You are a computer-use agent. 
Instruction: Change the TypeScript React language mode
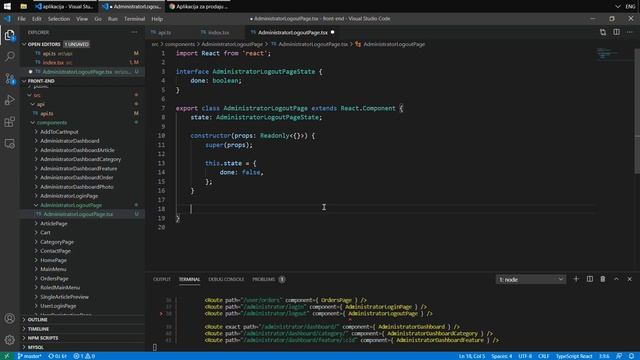click(574, 356)
